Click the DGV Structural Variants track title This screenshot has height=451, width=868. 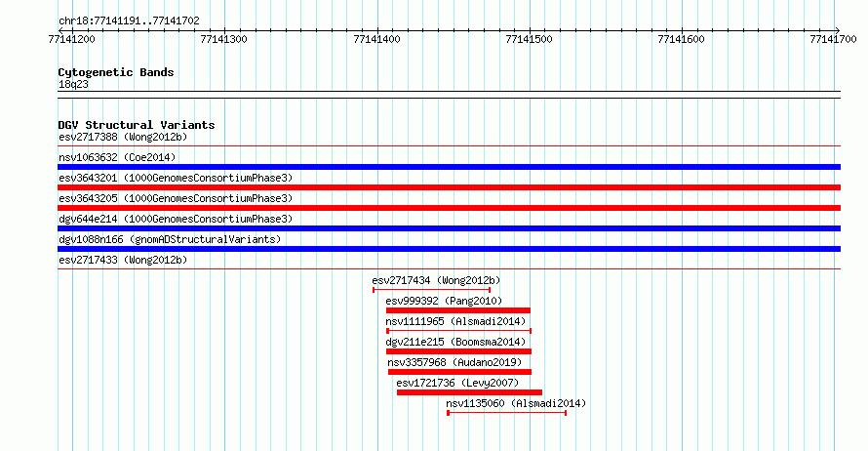click(137, 125)
